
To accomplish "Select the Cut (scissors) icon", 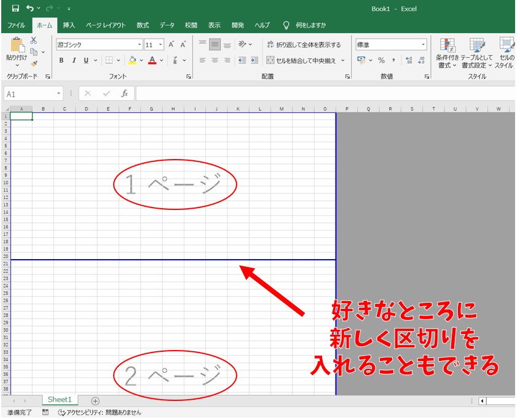I will [33, 41].
